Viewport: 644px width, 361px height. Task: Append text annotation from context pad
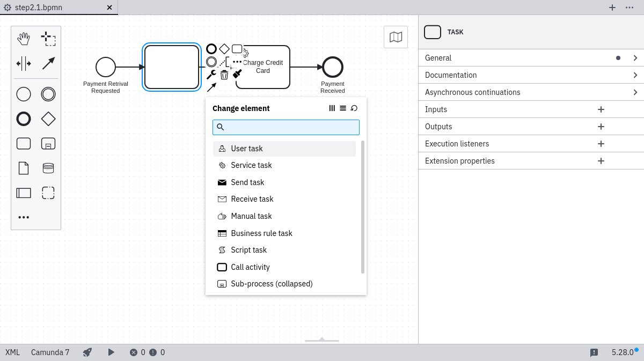[x=224, y=62]
